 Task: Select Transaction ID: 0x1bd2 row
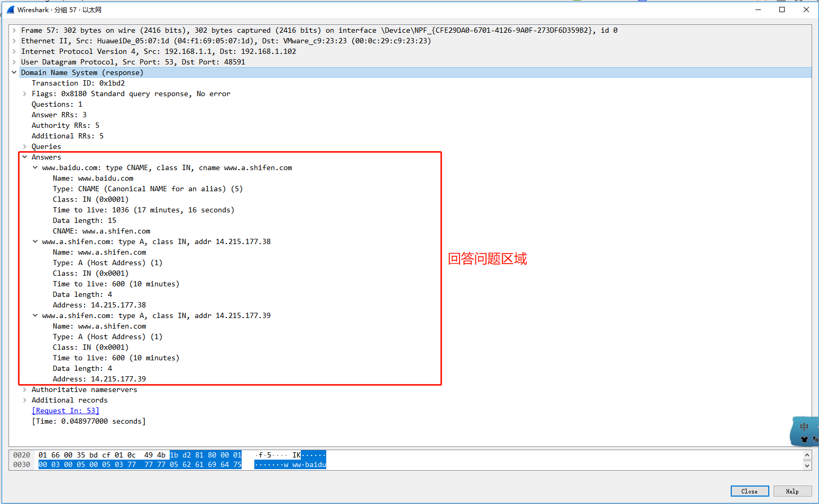click(x=78, y=83)
